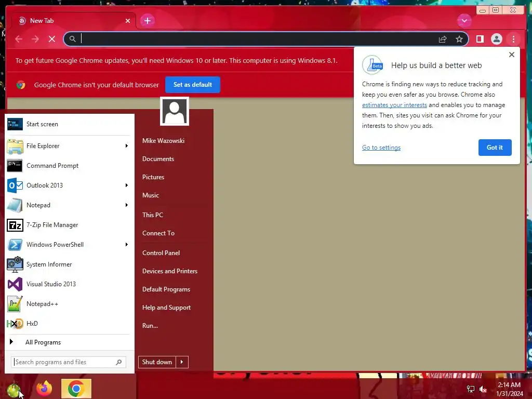
Task: Expand File Explorer submenu arrow
Action: pyautogui.click(x=126, y=146)
